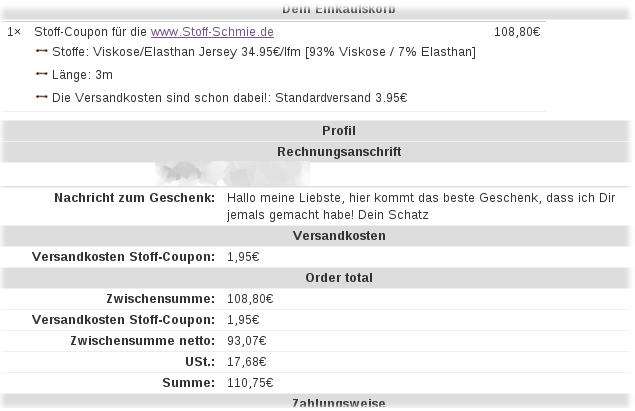Open the www.Stoff-Schmie.de link
This screenshot has width=635, height=411.
pyautogui.click(x=212, y=32)
